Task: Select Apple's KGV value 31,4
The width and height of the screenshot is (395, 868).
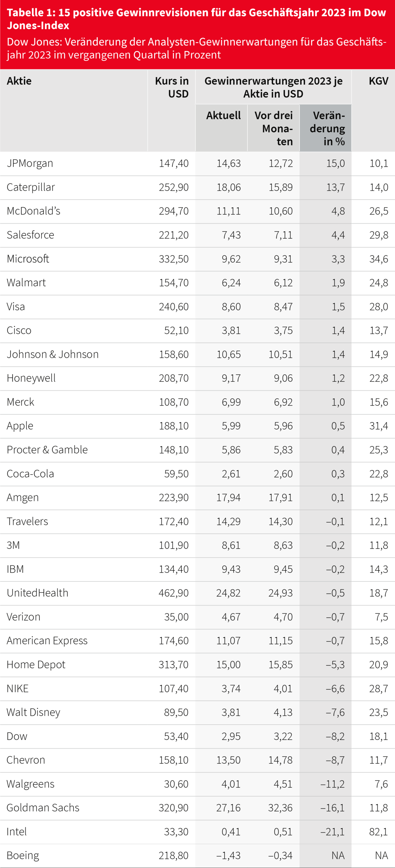Action: pyautogui.click(x=379, y=426)
